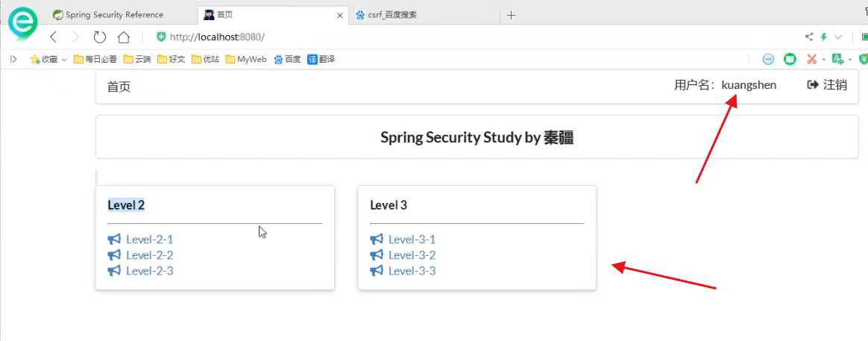Expand the 收藏 favorites dropdown arrow
This screenshot has height=341, width=868.
coord(64,60)
